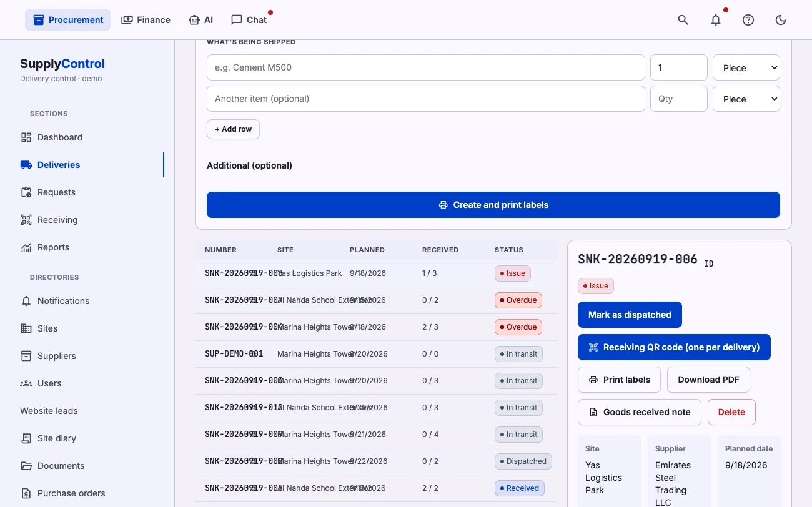Open notifications bell in top bar
The image size is (812, 507).
point(716,20)
